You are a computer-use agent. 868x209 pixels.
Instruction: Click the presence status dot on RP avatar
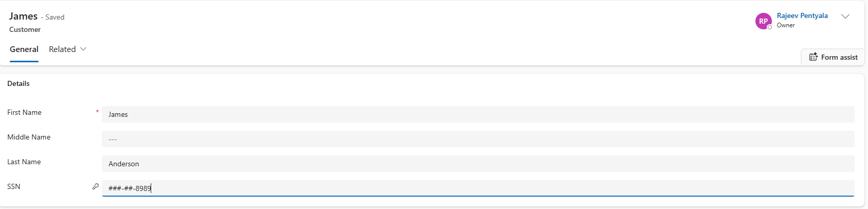[770, 27]
